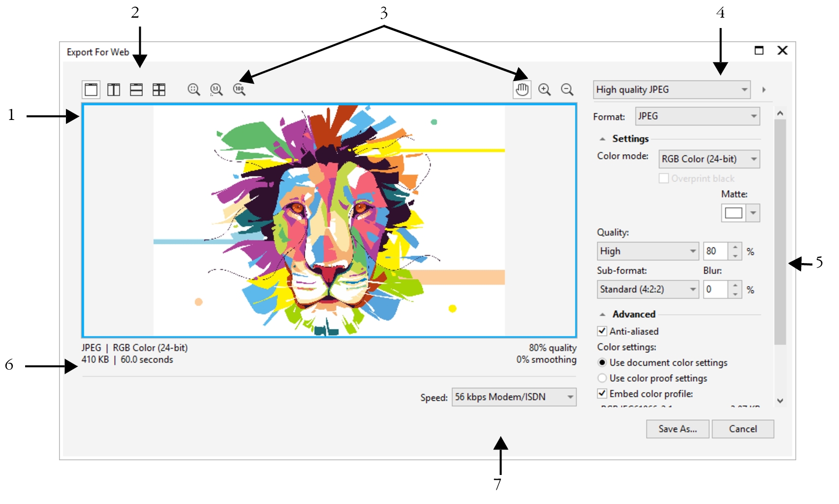839x504 pixels.
Task: Zoom in on the lion preview
Action: pos(544,89)
